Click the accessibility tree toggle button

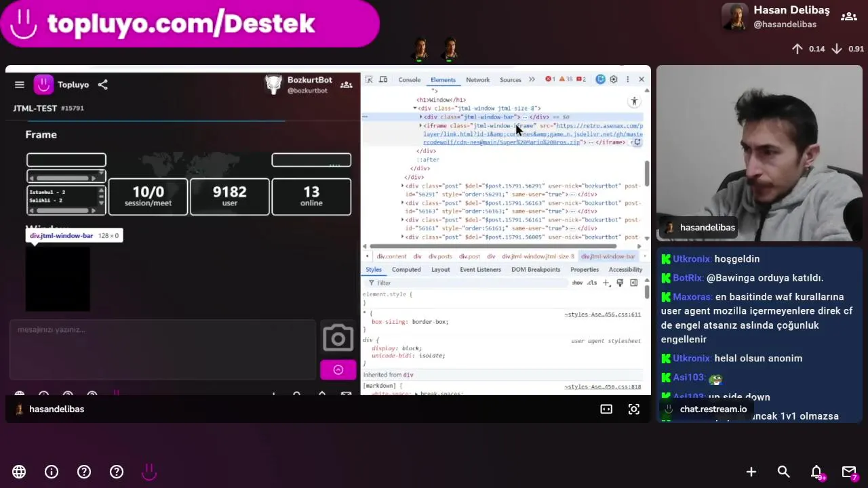tap(634, 102)
